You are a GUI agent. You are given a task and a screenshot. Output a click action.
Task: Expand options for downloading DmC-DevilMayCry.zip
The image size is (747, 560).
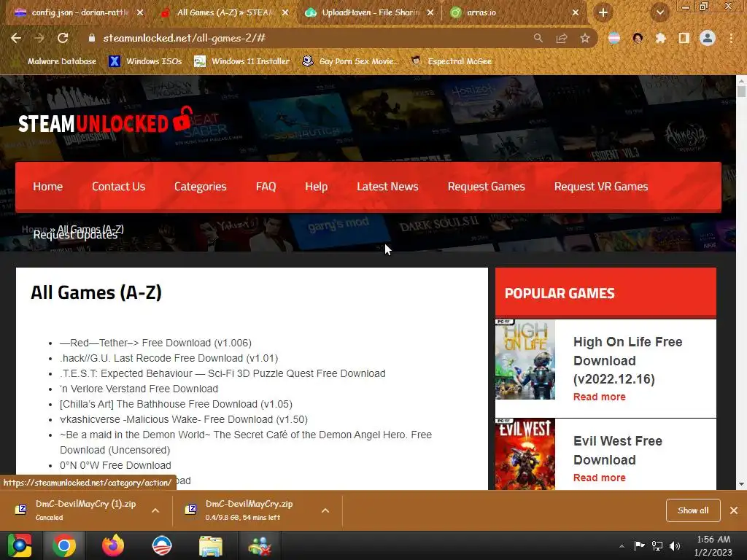[325, 510]
